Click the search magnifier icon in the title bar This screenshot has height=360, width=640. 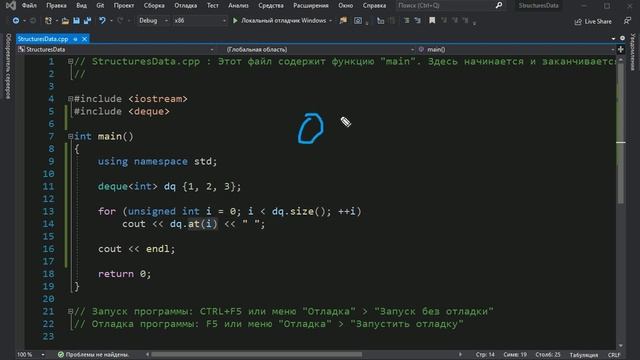pos(499,6)
